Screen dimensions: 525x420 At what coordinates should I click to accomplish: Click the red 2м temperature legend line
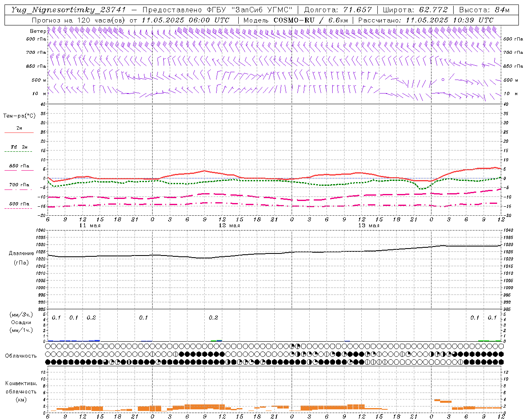click(19, 133)
